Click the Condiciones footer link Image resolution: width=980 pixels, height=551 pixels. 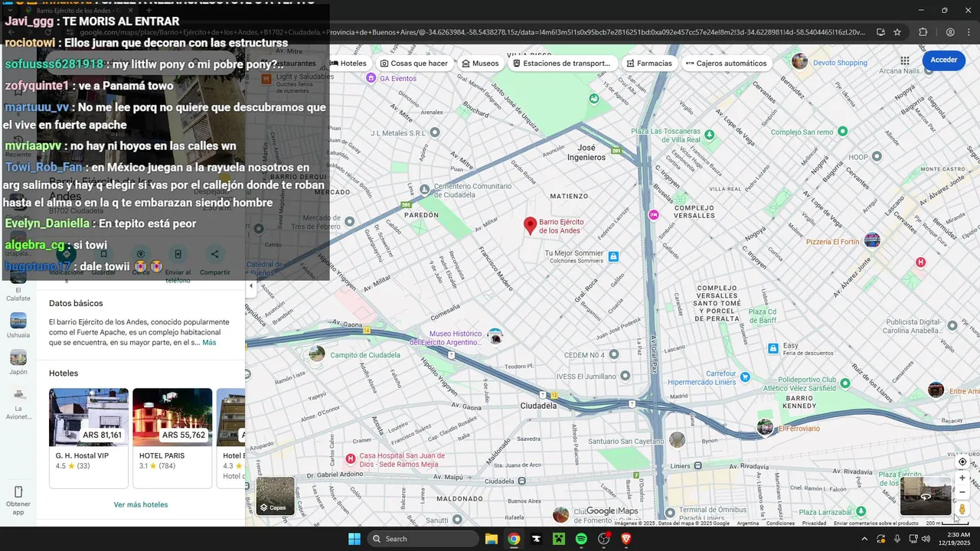(780, 523)
